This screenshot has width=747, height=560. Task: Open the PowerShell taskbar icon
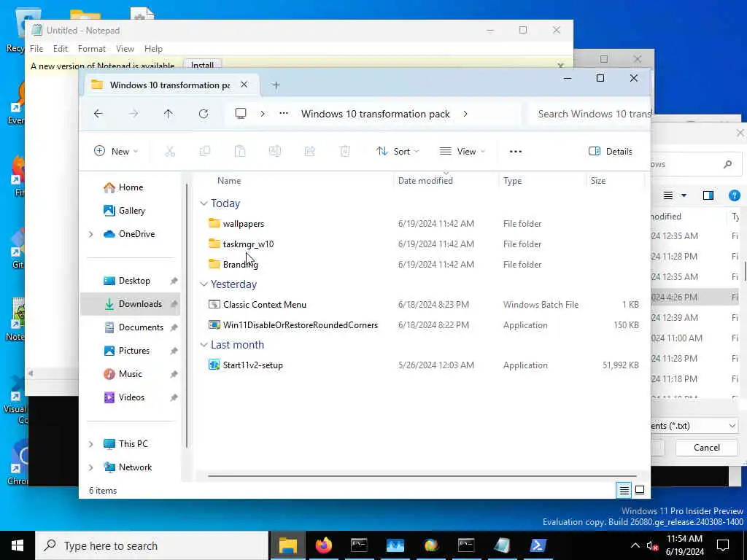[x=538, y=545]
